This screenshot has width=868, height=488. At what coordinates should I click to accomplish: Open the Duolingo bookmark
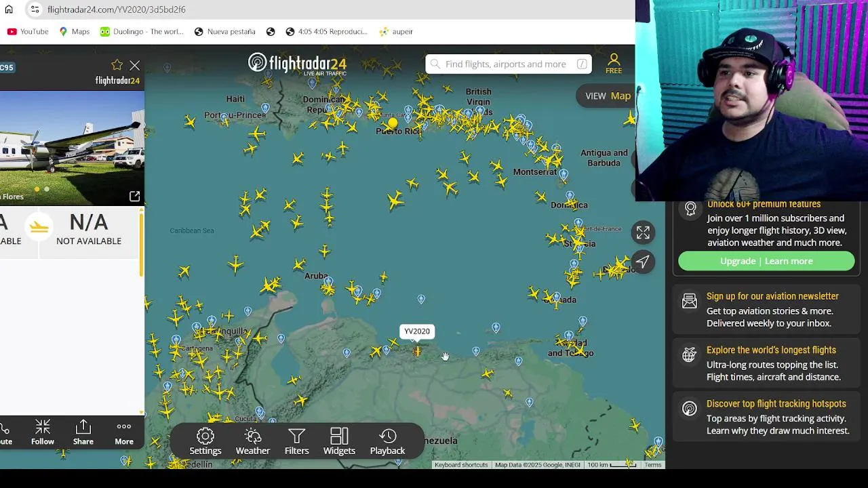pyautogui.click(x=142, y=31)
